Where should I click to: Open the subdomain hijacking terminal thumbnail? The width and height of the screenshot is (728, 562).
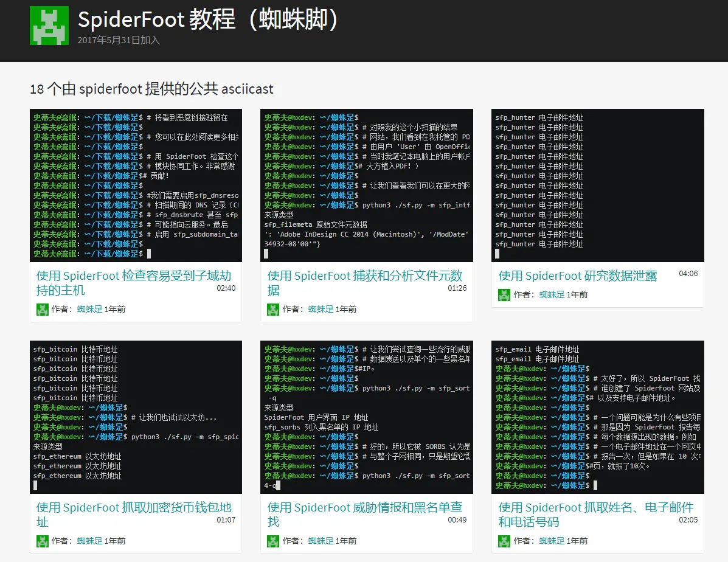pos(136,186)
